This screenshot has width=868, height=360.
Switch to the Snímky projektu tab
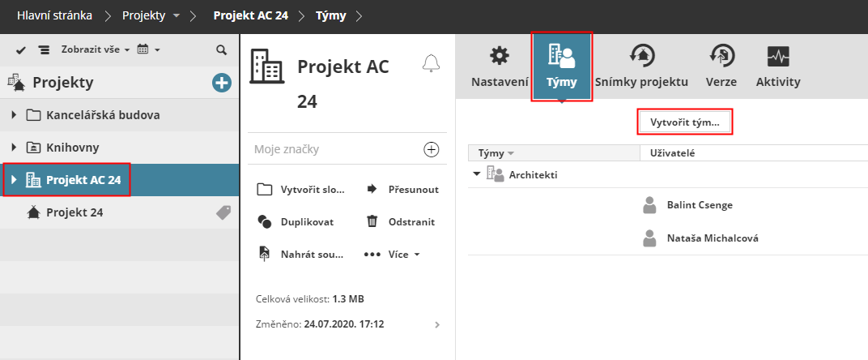click(641, 66)
